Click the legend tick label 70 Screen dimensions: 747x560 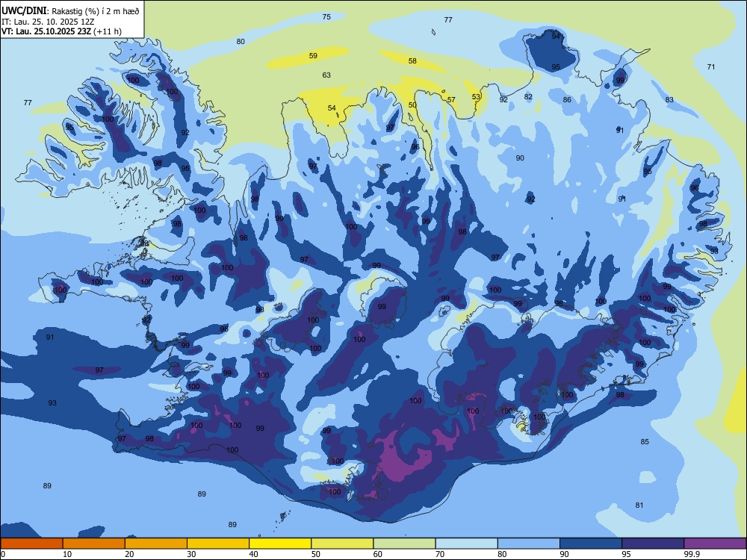pyautogui.click(x=440, y=554)
